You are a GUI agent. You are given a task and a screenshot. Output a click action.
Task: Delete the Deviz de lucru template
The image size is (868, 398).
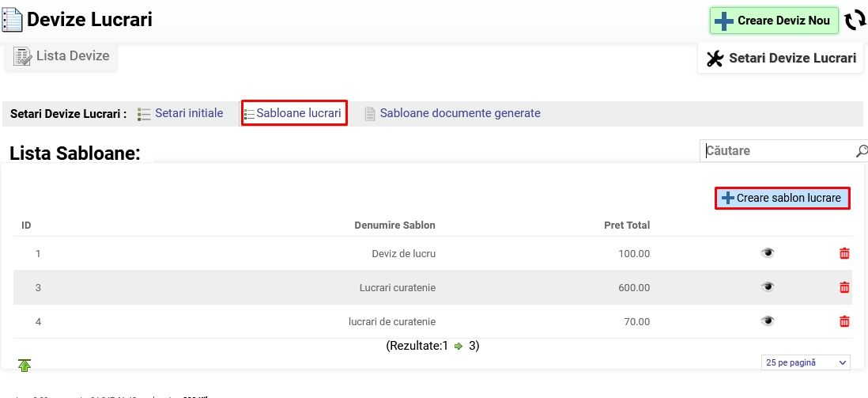tap(844, 253)
